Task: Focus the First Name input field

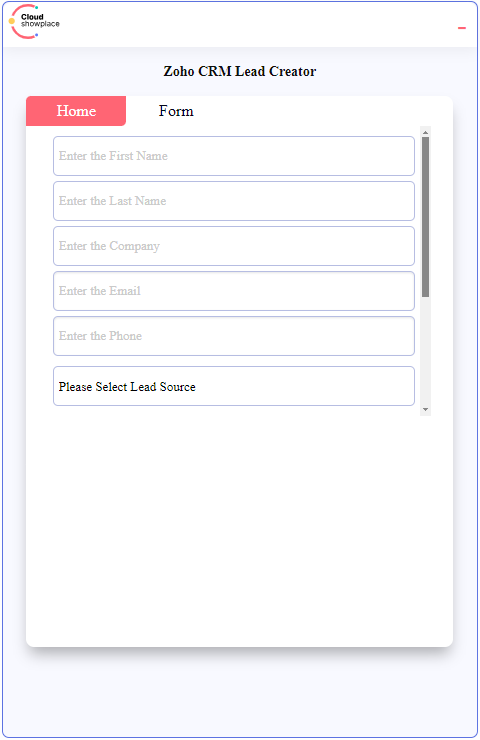Action: point(234,156)
